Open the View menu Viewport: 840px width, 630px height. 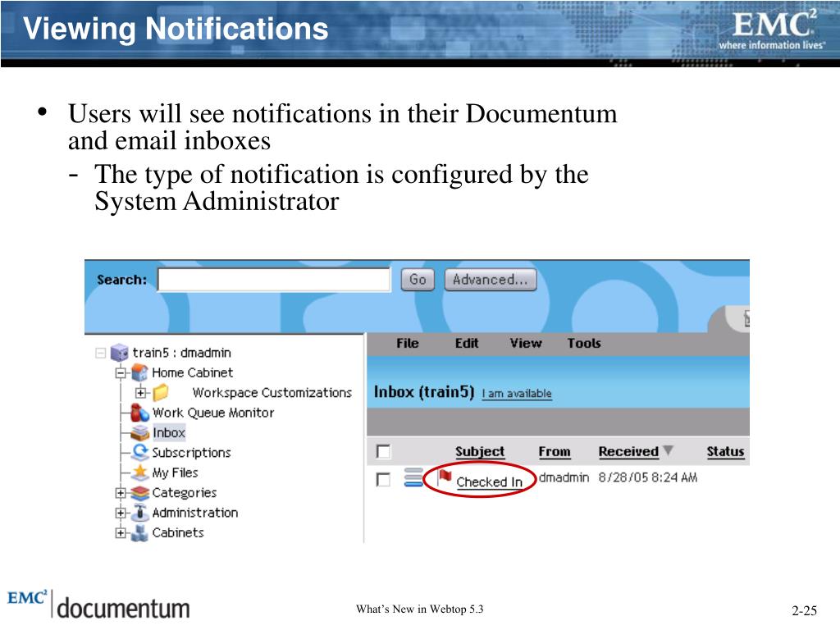point(526,344)
